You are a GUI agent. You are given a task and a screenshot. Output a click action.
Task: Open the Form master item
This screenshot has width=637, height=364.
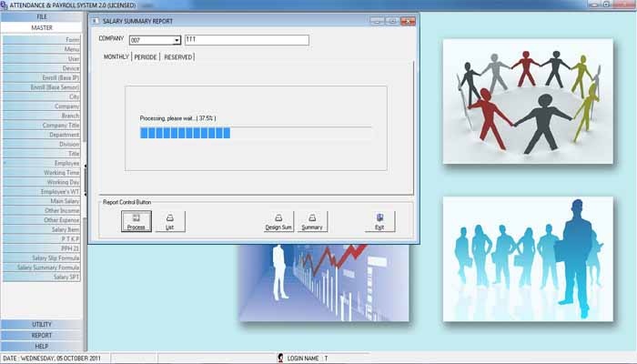(x=42, y=40)
